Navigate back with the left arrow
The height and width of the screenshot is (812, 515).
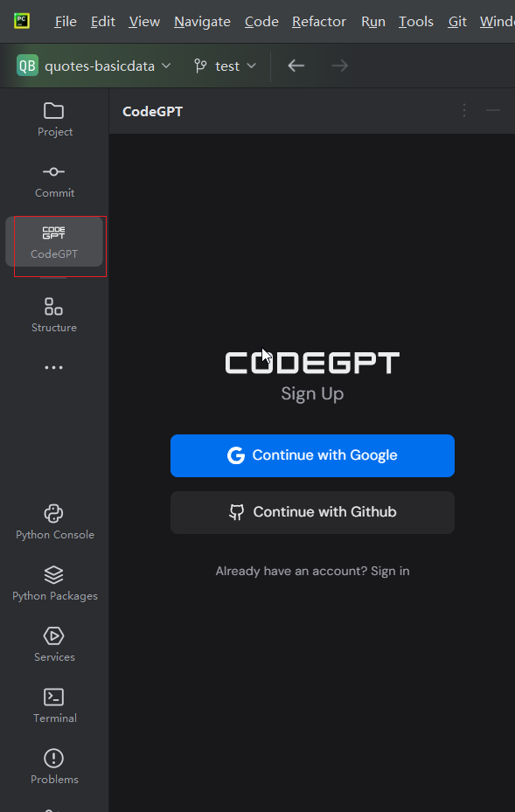296,66
